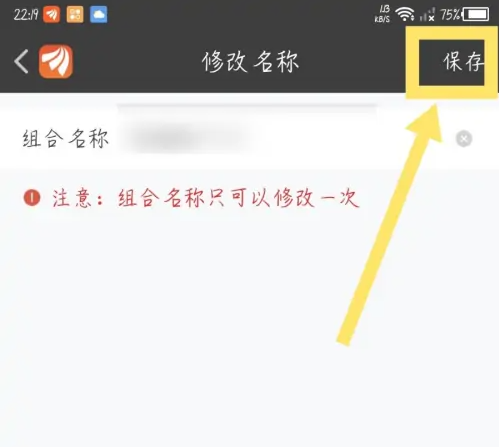Screen dimensions: 499x447
Task: Click the Wi-Fi status icon
Action: 405,14
